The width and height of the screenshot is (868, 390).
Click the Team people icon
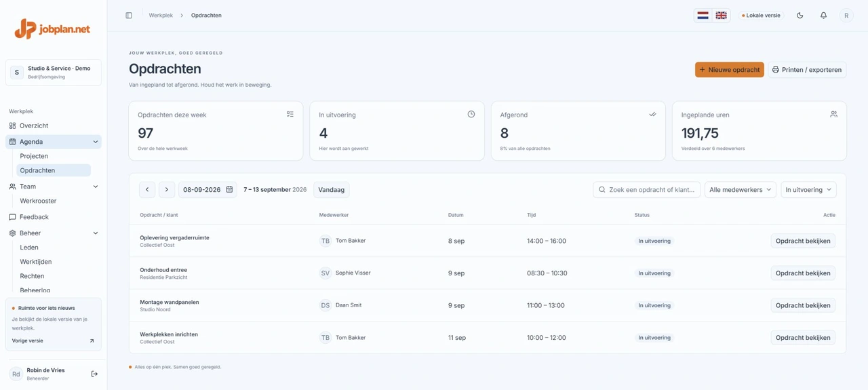tap(12, 187)
